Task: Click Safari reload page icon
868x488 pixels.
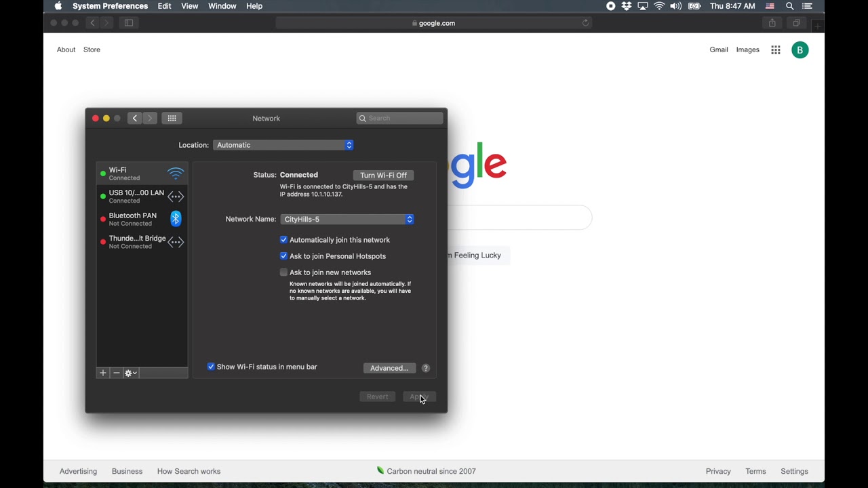Action: [x=585, y=23]
